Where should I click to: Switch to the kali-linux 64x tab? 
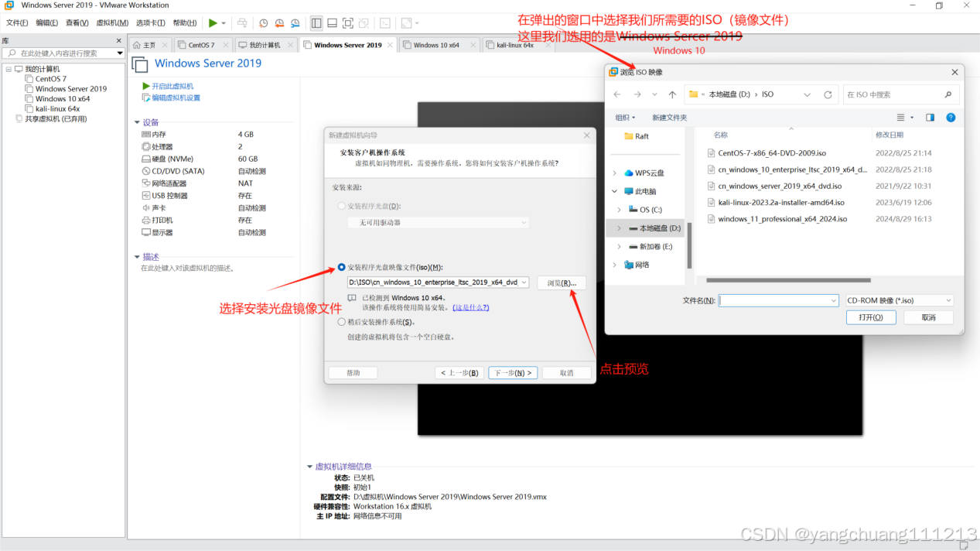click(x=515, y=45)
